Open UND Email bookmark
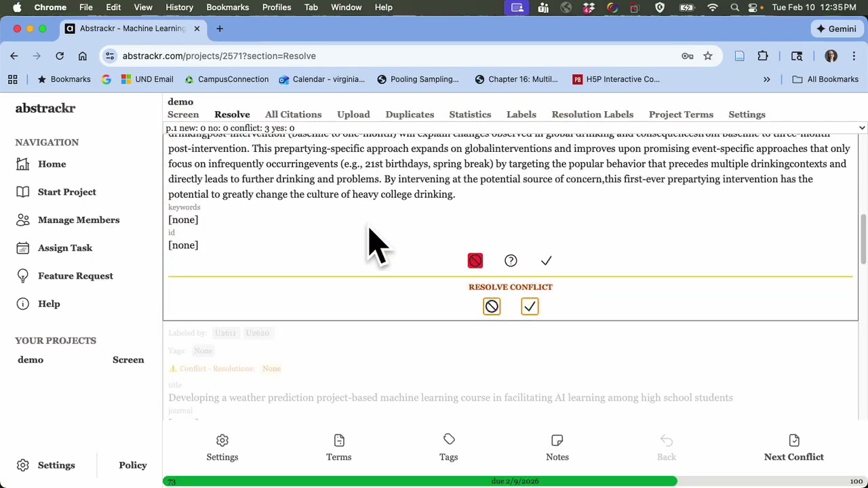Image resolution: width=868 pixels, height=488 pixels. pos(147,79)
